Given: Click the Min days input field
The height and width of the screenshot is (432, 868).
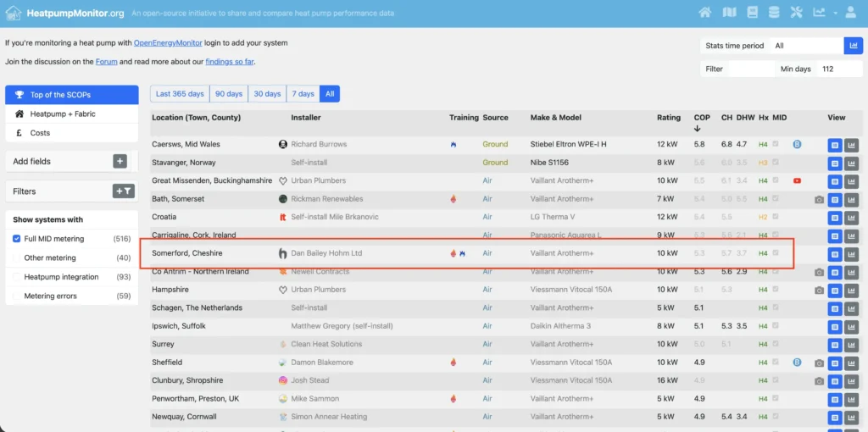Looking at the screenshot, I should tap(839, 69).
